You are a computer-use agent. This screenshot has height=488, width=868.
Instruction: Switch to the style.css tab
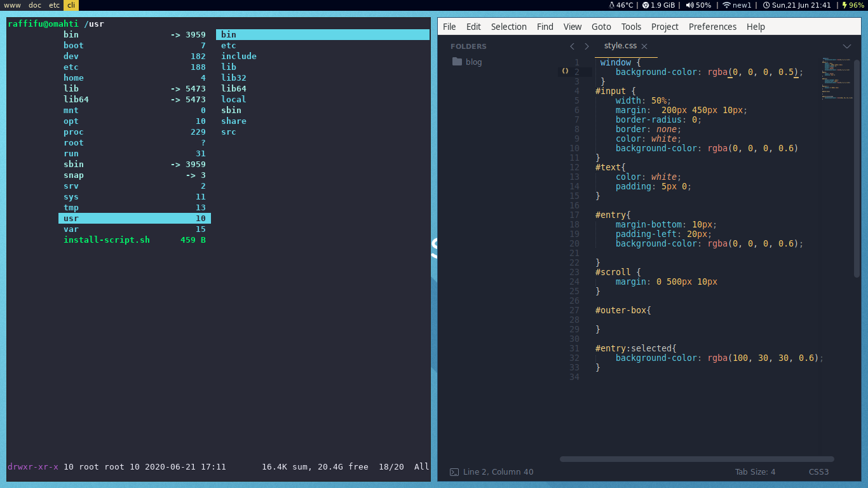(x=620, y=46)
